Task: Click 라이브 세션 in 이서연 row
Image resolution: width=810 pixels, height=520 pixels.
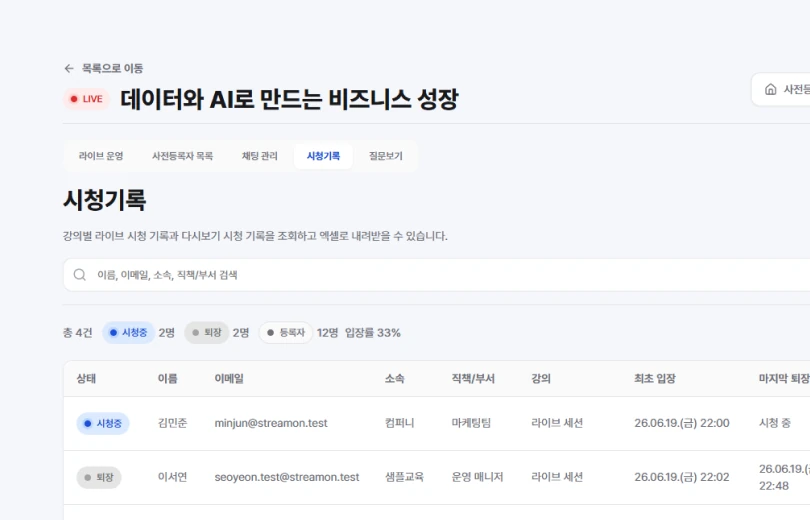Action: pos(557,477)
